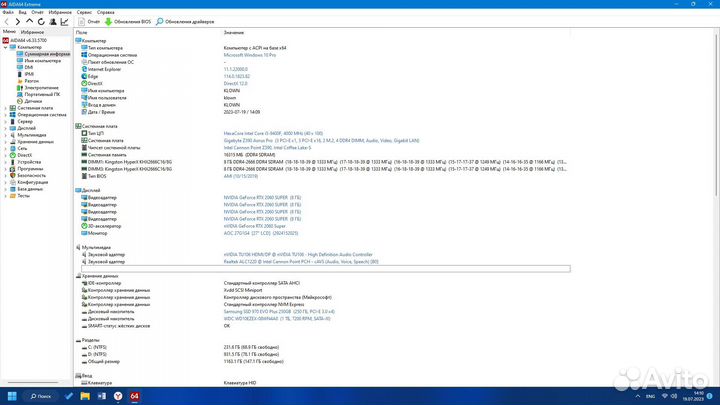Open the Справка menu
This screenshot has height=405, width=720.
[x=106, y=12]
